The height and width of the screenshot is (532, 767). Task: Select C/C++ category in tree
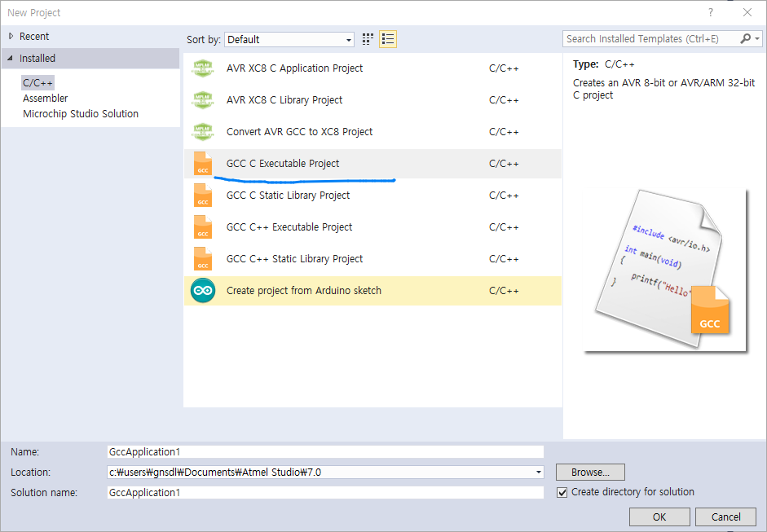37,82
